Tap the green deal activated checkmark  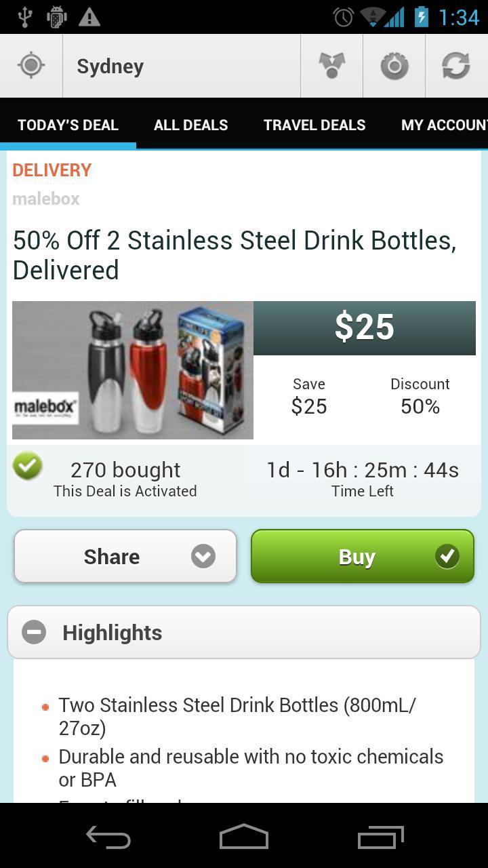coord(28,467)
